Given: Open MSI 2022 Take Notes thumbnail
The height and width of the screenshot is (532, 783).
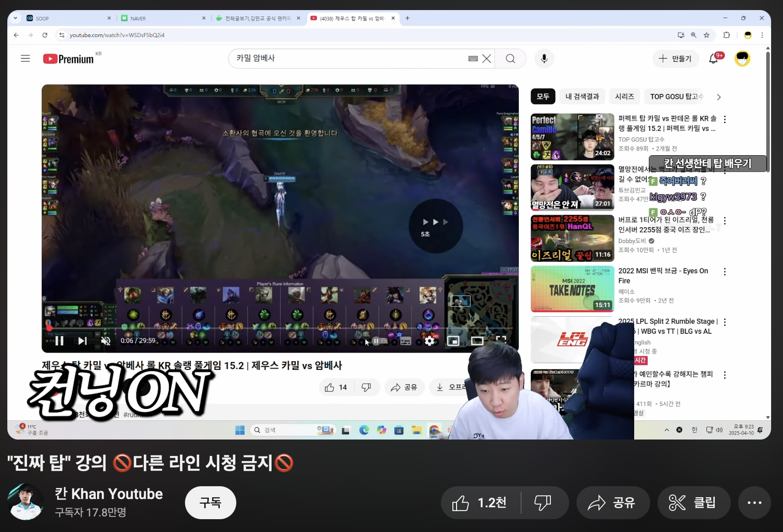Looking at the screenshot, I should click(572, 289).
